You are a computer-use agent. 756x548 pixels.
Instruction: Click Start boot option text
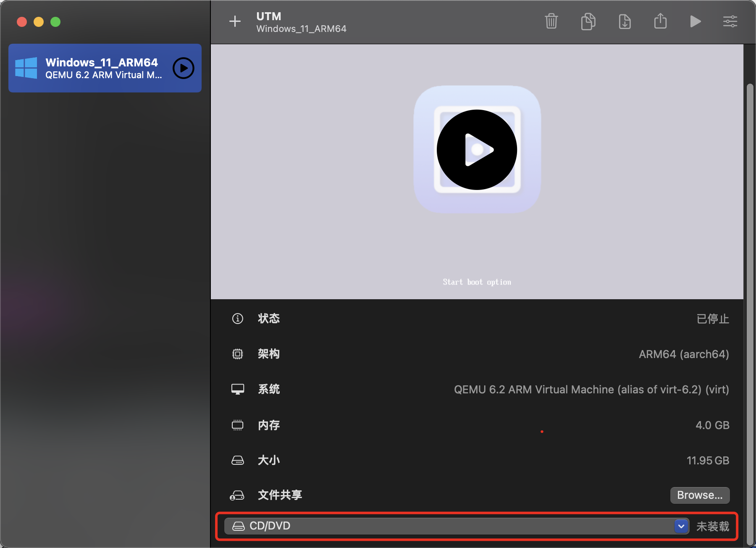click(476, 282)
